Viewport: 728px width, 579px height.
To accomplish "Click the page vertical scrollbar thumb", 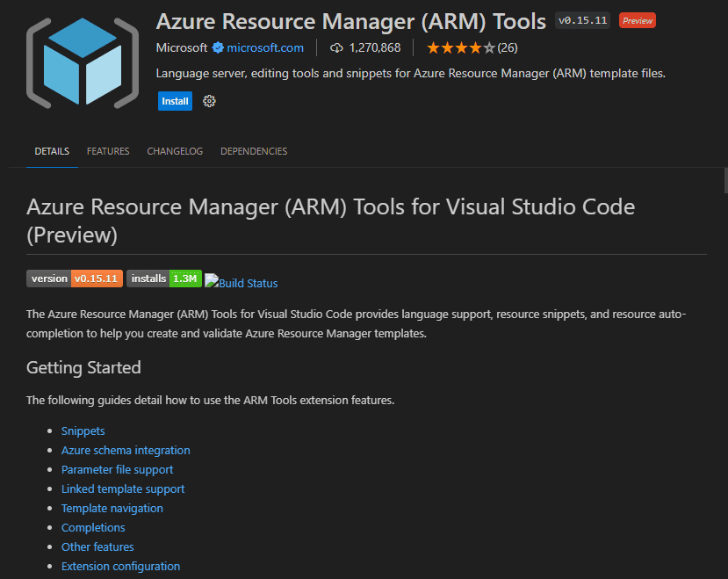I will 725,180.
